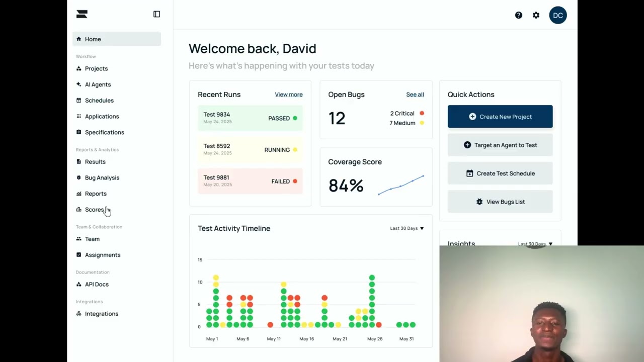Click the Assignments checkbox icon
The height and width of the screenshot is (362, 644).
pyautogui.click(x=78, y=255)
